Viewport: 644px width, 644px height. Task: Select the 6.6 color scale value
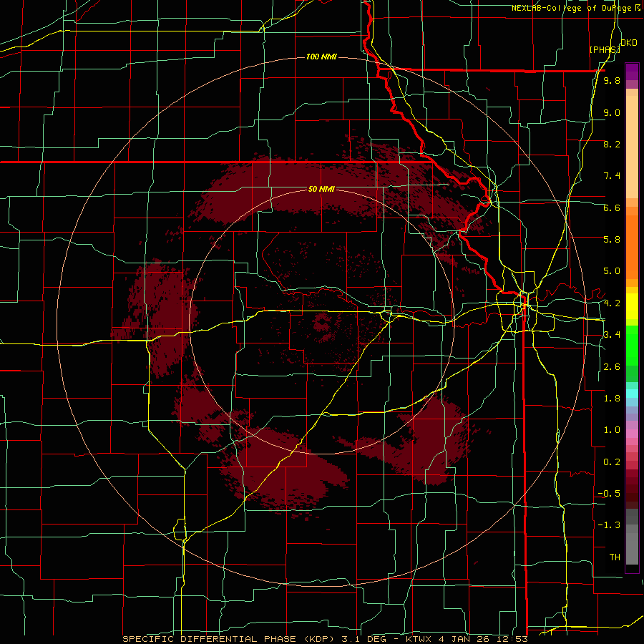[x=612, y=208]
